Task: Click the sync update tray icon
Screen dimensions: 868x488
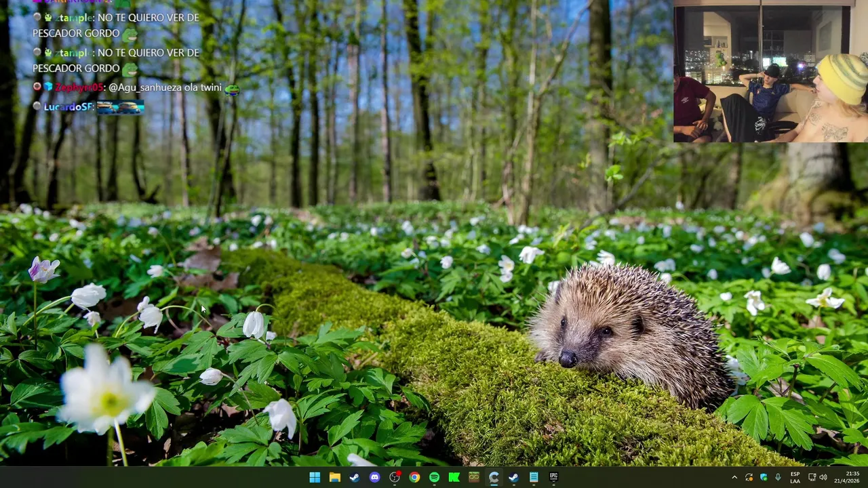Action: 749,478
